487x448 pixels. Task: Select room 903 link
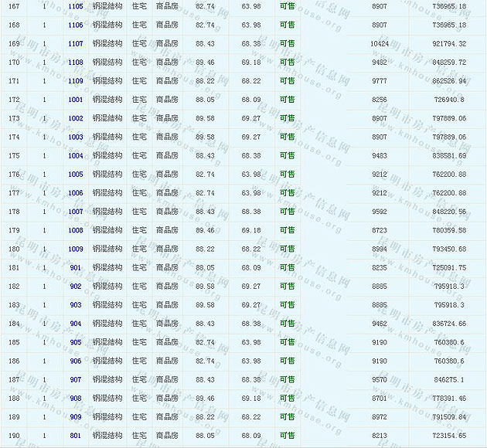(x=75, y=305)
